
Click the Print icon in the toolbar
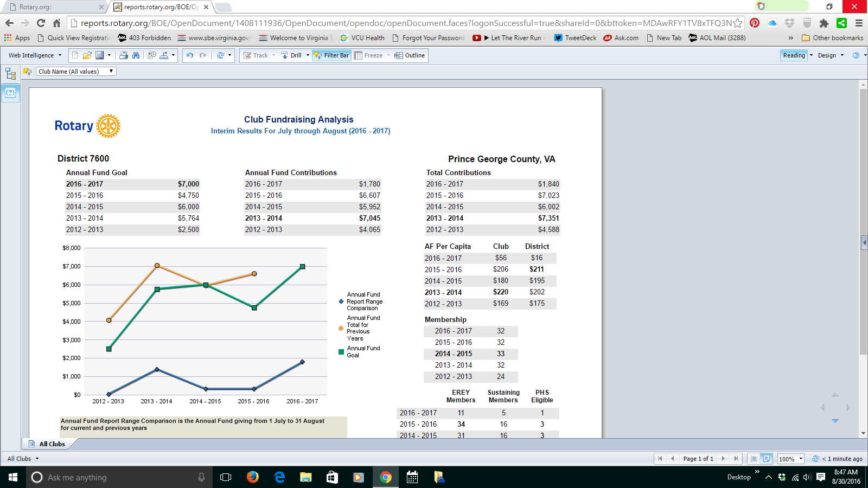pyautogui.click(x=124, y=55)
